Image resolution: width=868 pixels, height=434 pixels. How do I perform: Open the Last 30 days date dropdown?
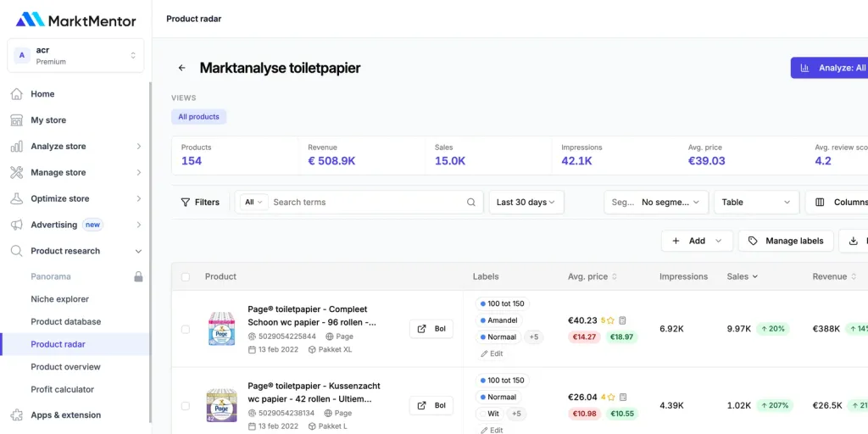(x=526, y=202)
